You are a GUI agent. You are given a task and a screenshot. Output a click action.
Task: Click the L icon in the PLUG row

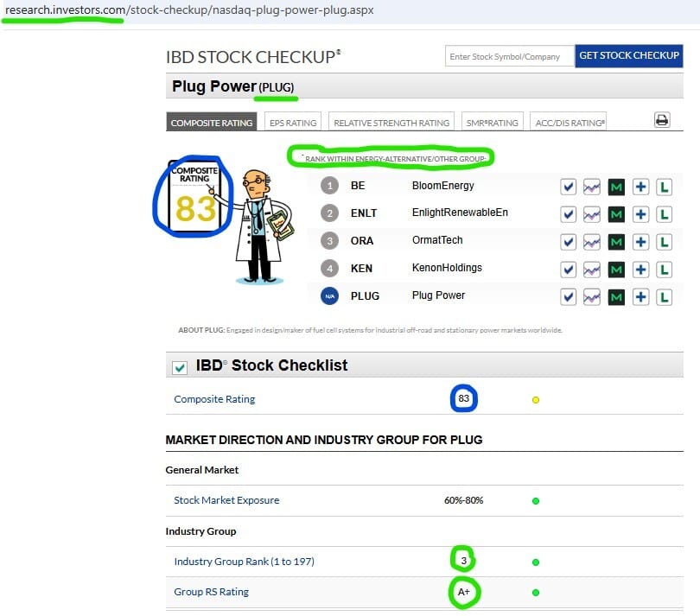(665, 297)
